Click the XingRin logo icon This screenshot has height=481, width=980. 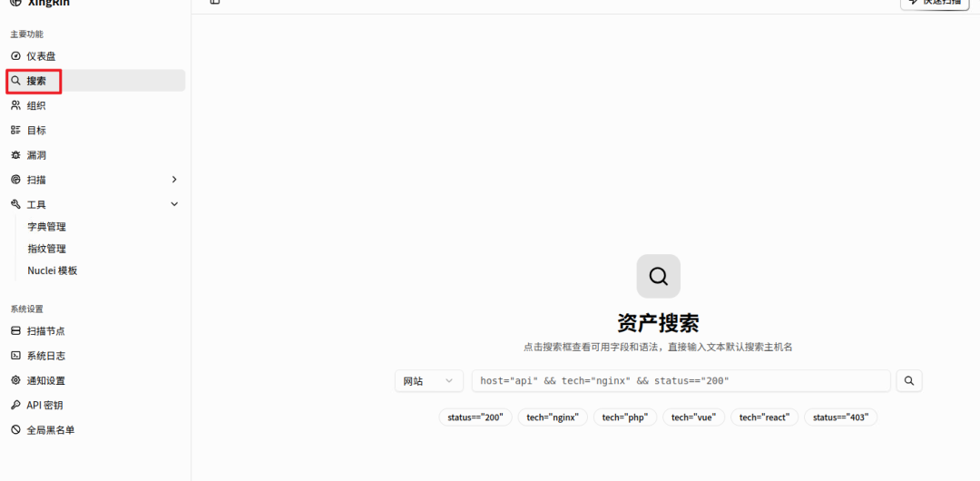(16, 3)
